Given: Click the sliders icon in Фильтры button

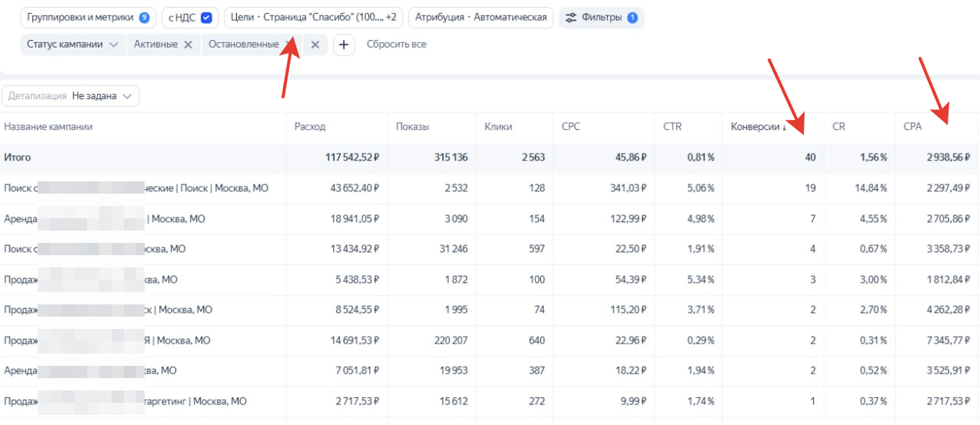Looking at the screenshot, I should [x=572, y=17].
